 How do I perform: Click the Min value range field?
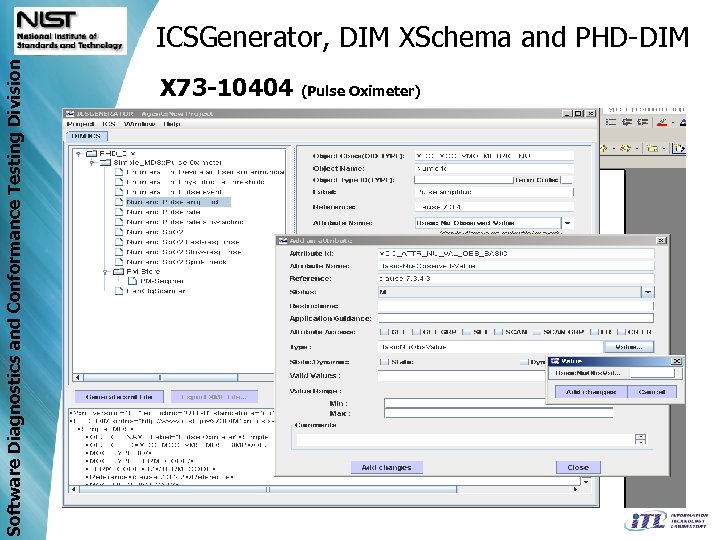tap(465, 403)
